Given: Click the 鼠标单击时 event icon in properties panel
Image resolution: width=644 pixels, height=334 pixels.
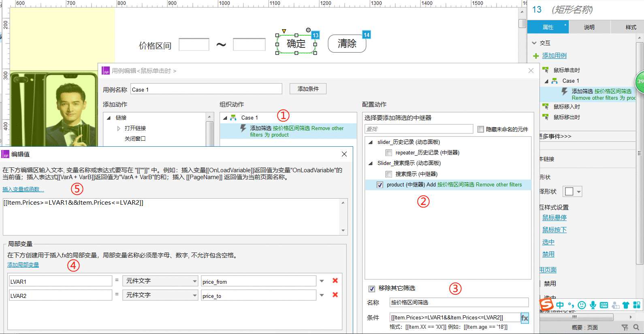Looking at the screenshot, I should pos(546,70).
